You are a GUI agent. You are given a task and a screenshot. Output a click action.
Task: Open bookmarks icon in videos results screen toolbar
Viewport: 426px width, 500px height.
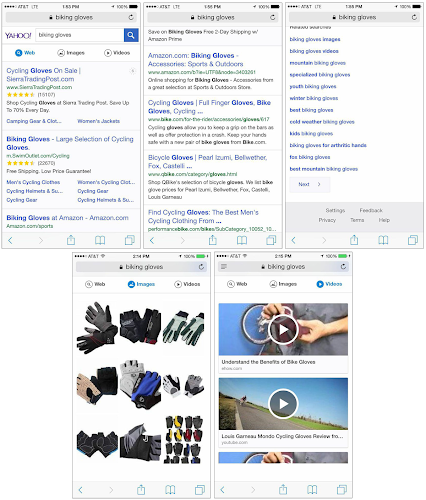pyautogui.click(x=312, y=490)
